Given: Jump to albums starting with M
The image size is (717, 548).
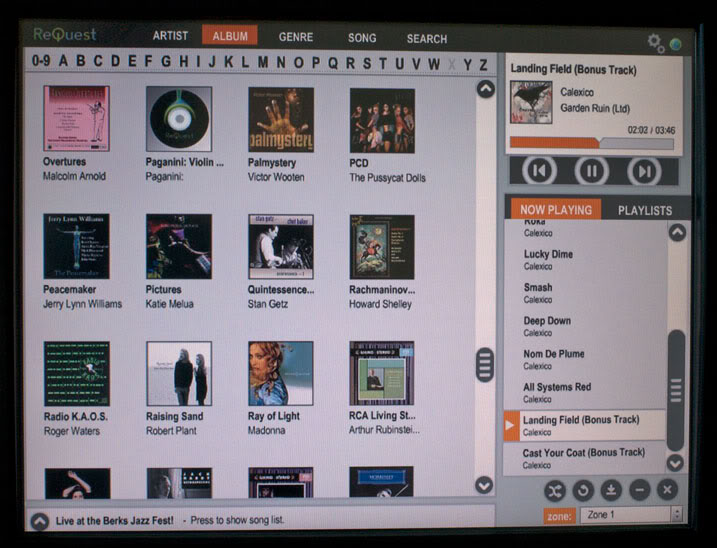Looking at the screenshot, I should (x=263, y=62).
